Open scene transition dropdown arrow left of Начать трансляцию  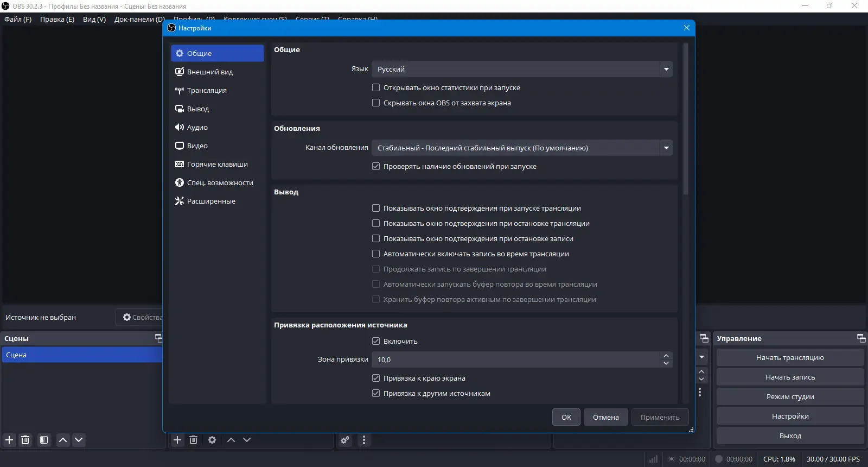point(702,357)
